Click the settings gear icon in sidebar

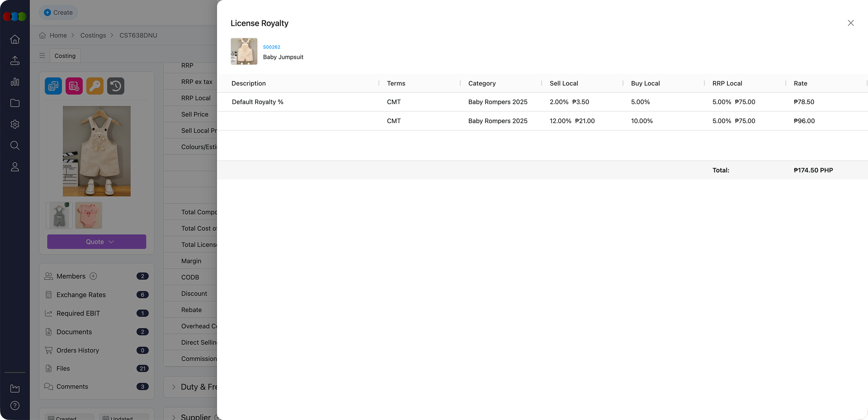15,124
